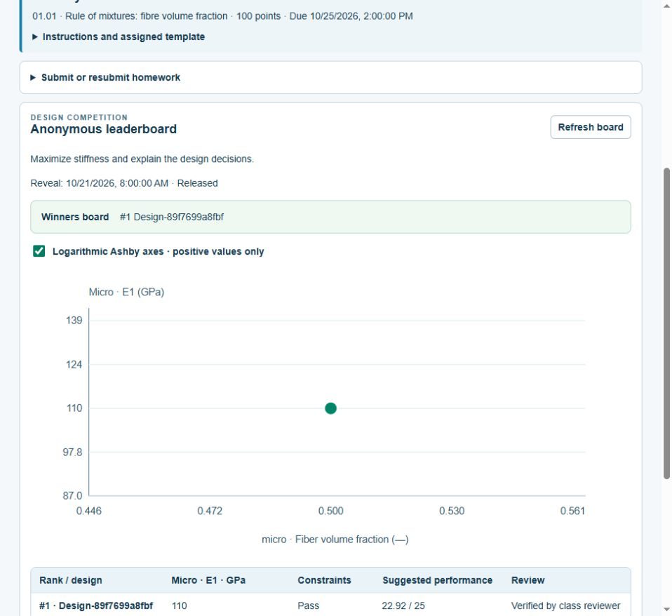Select the Rank / design column header

click(71, 580)
